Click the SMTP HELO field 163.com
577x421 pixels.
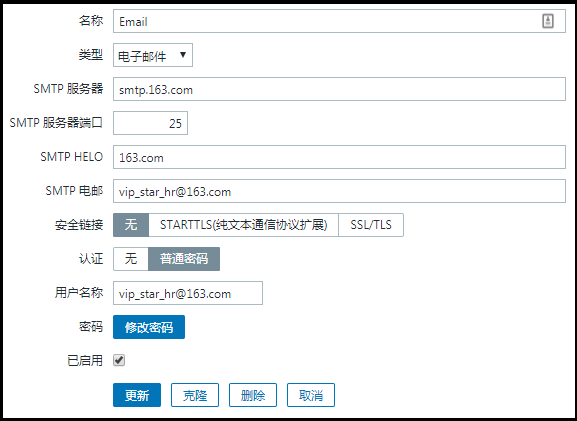pyautogui.click(x=339, y=157)
